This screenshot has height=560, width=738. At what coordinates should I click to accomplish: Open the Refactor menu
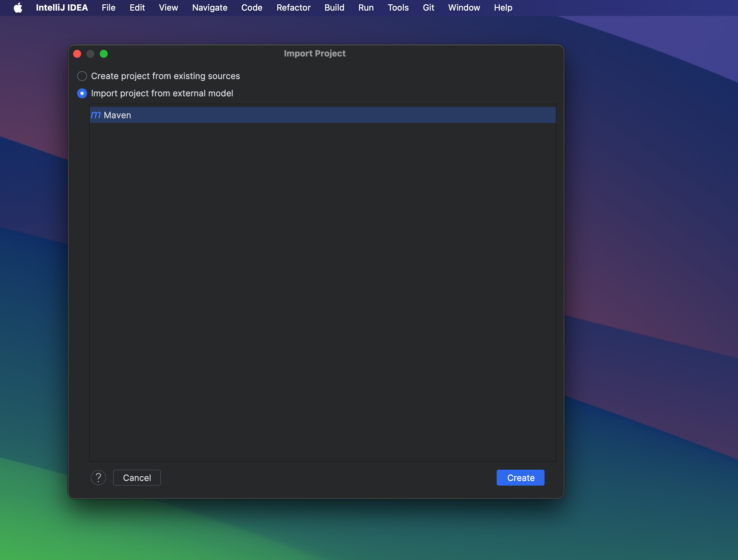(x=293, y=8)
